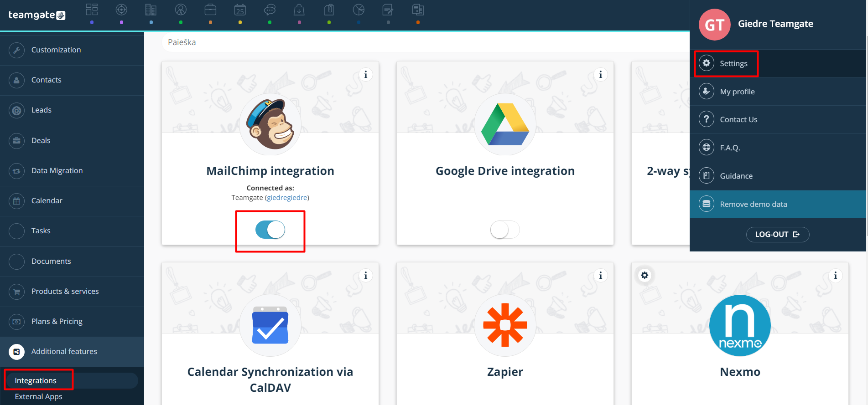Show info for Google Drive integration
Viewport: 868px width, 405px height.
click(x=600, y=74)
